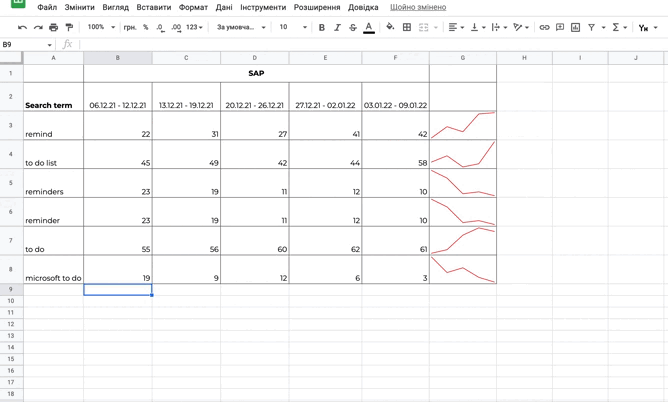Open Horizontal align options

[456, 27]
